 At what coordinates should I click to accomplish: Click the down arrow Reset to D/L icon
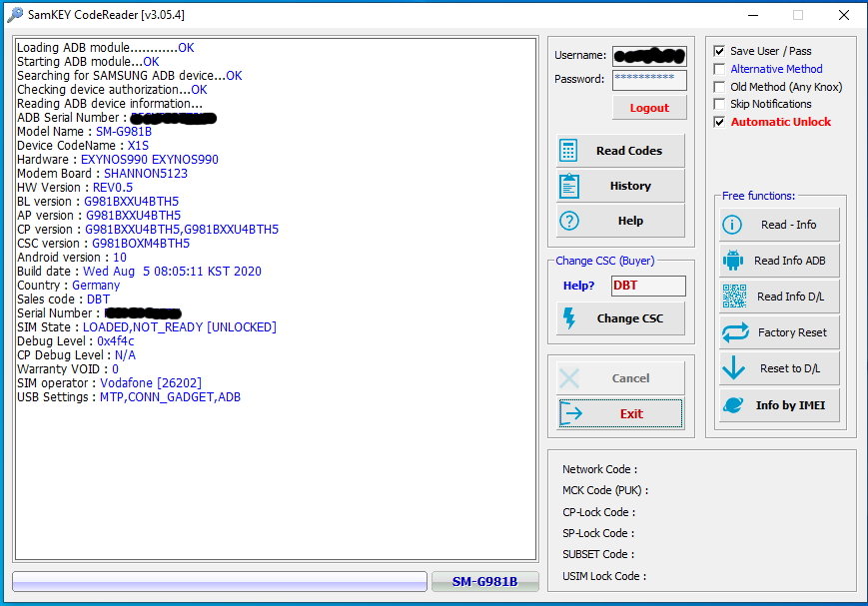pyautogui.click(x=733, y=368)
